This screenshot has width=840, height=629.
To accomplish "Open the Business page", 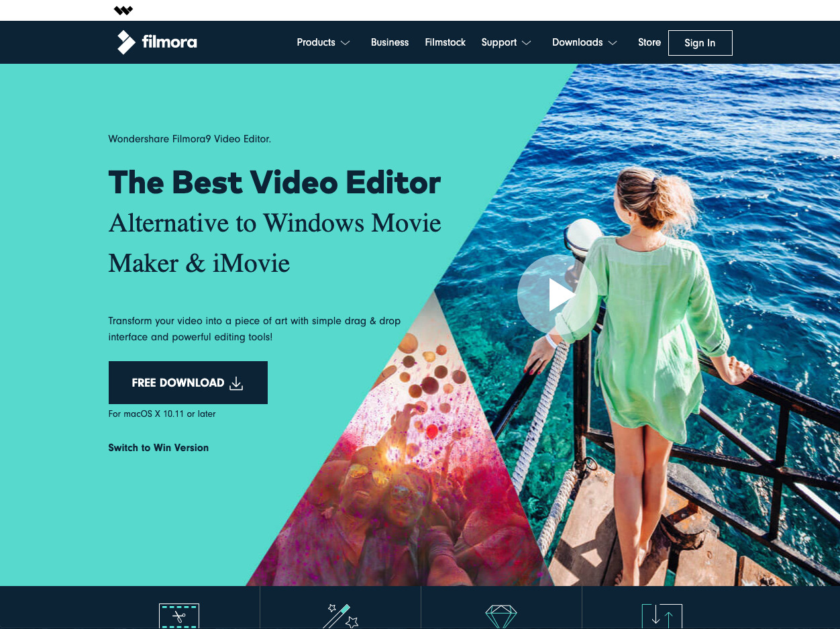I will coord(390,42).
